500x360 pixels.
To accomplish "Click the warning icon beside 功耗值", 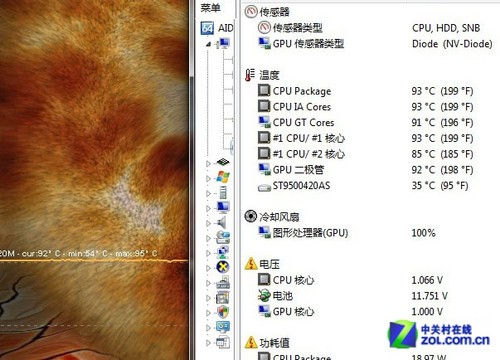I will [251, 342].
